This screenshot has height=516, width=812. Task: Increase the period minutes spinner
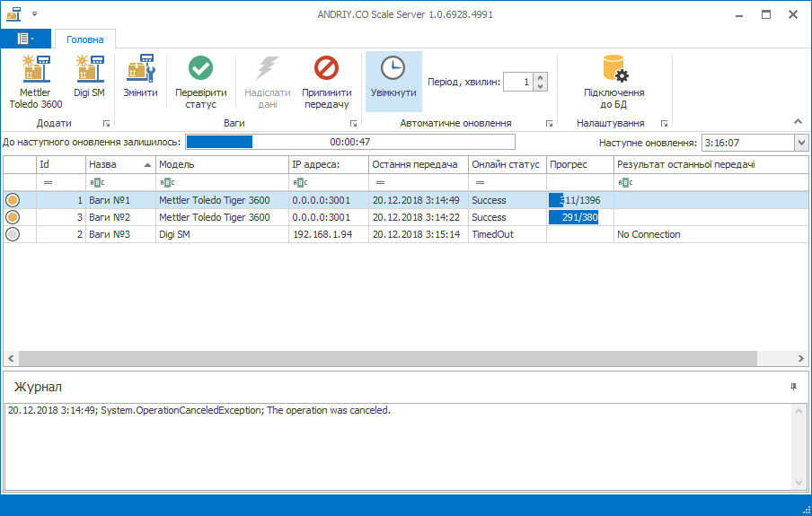540,77
